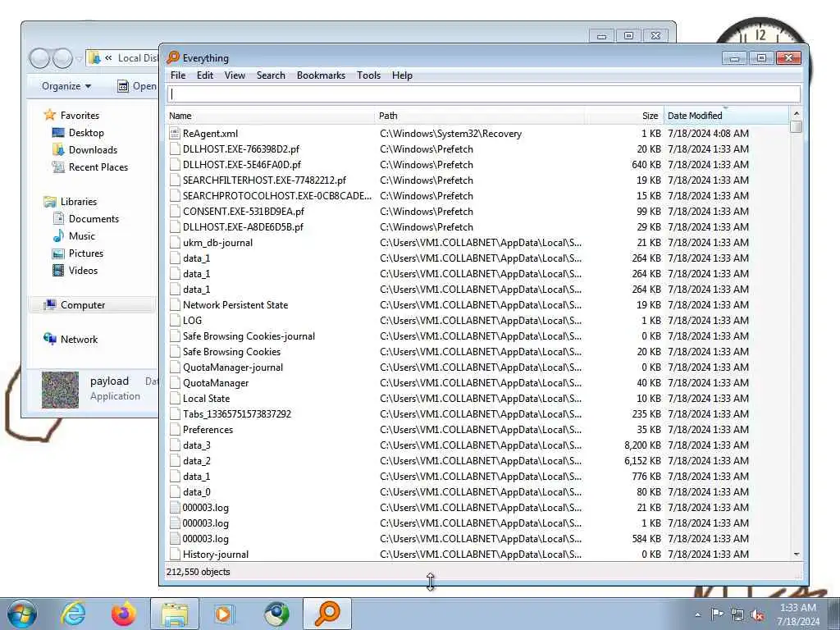Click the Tabs_13365751573837292 file name
Screen dimensions: 840x630
(237, 414)
